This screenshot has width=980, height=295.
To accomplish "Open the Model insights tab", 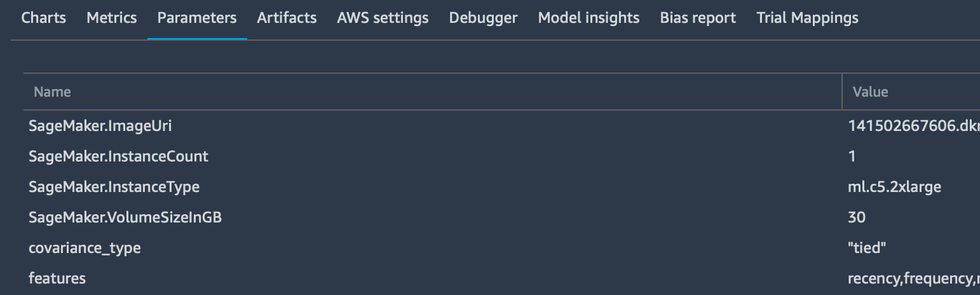I will 589,18.
